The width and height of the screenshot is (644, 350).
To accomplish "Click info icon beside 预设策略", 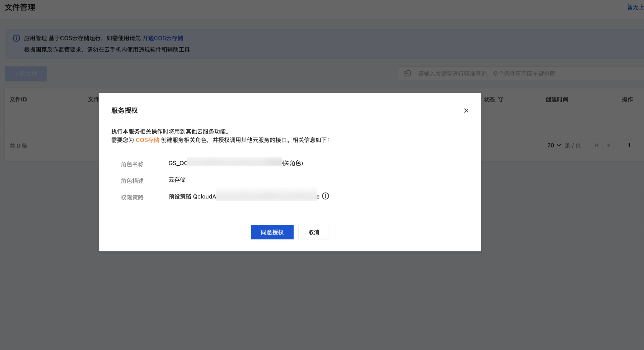I will point(325,196).
